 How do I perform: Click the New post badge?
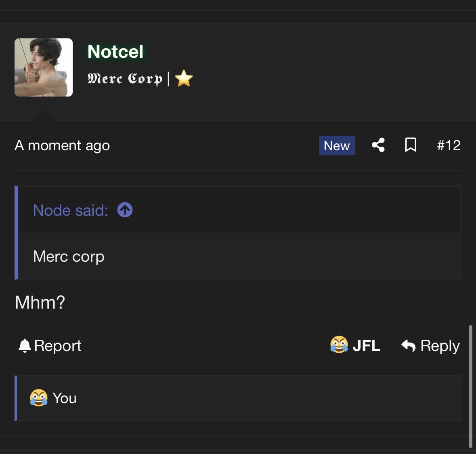[x=337, y=145]
